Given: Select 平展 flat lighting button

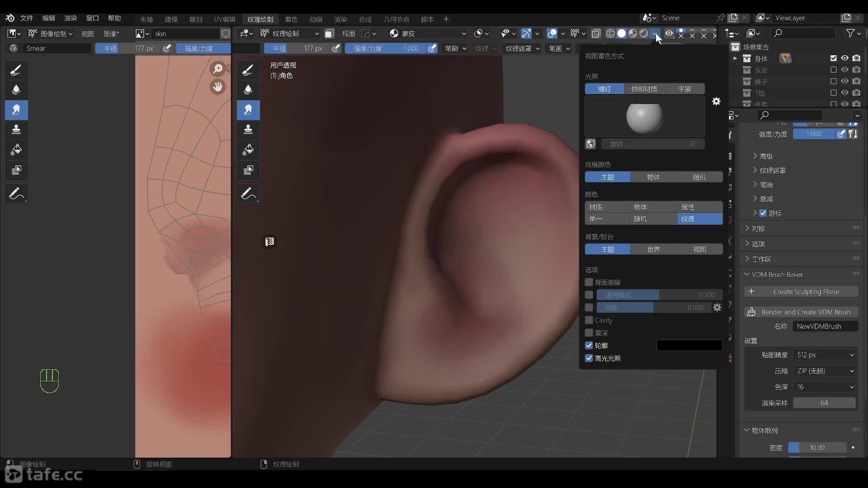Looking at the screenshot, I should pyautogui.click(x=684, y=89).
